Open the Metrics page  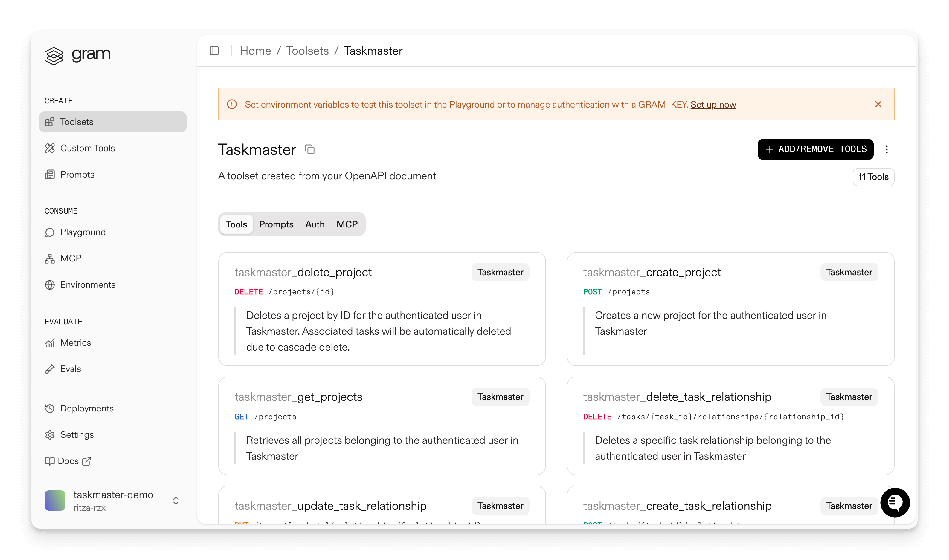click(77, 343)
